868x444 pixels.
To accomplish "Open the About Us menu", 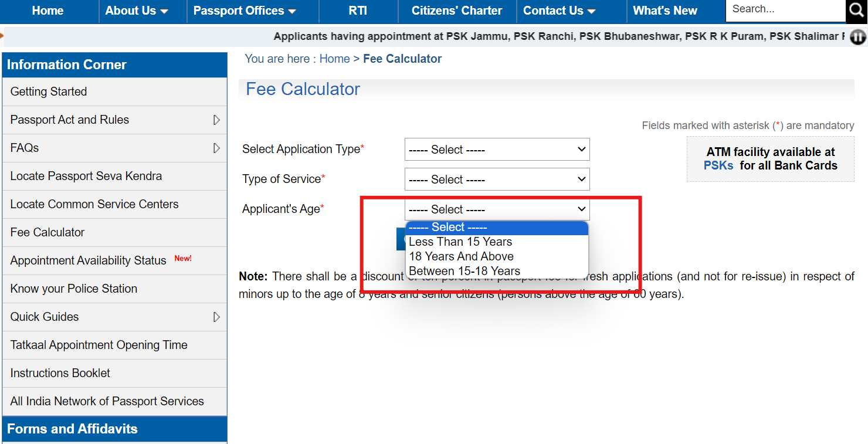I will coord(137,11).
